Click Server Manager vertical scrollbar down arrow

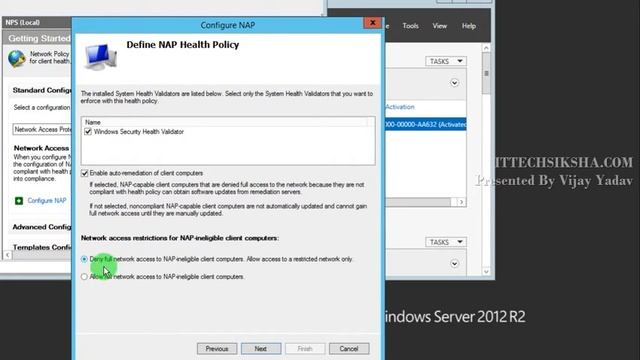486,271
